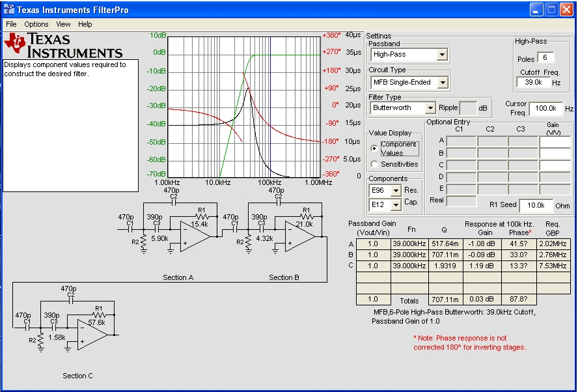Maximize the FilterPro window
Image resolution: width=578 pixels, height=392 pixels.
click(551, 10)
